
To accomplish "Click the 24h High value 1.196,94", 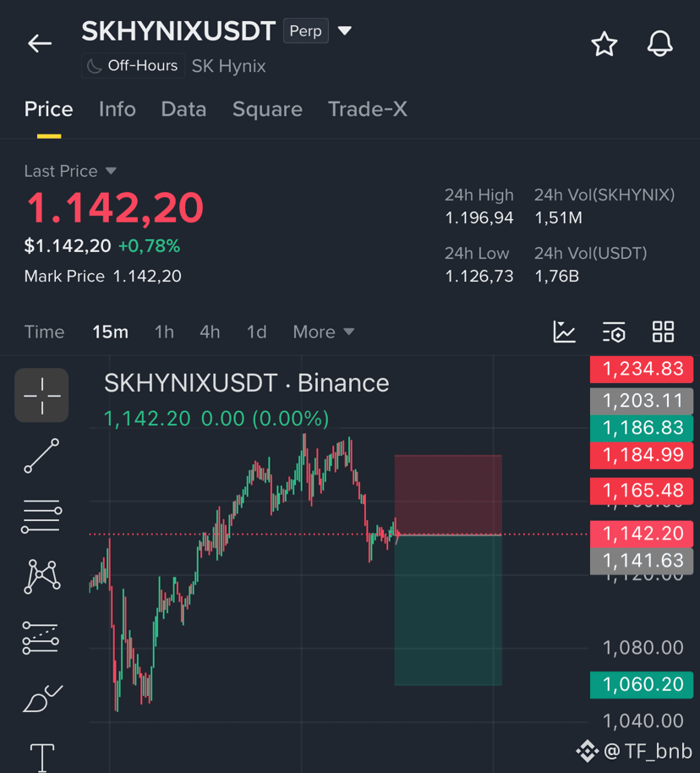I will click(x=479, y=218).
